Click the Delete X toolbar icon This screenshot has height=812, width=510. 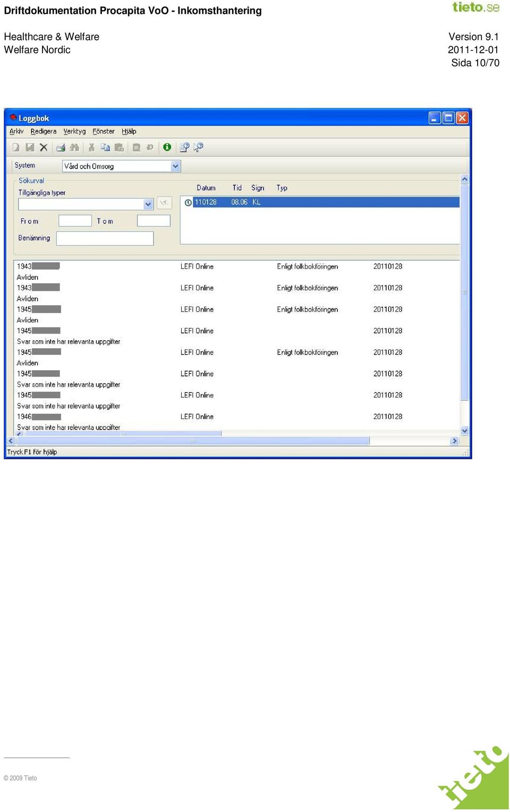(44, 148)
